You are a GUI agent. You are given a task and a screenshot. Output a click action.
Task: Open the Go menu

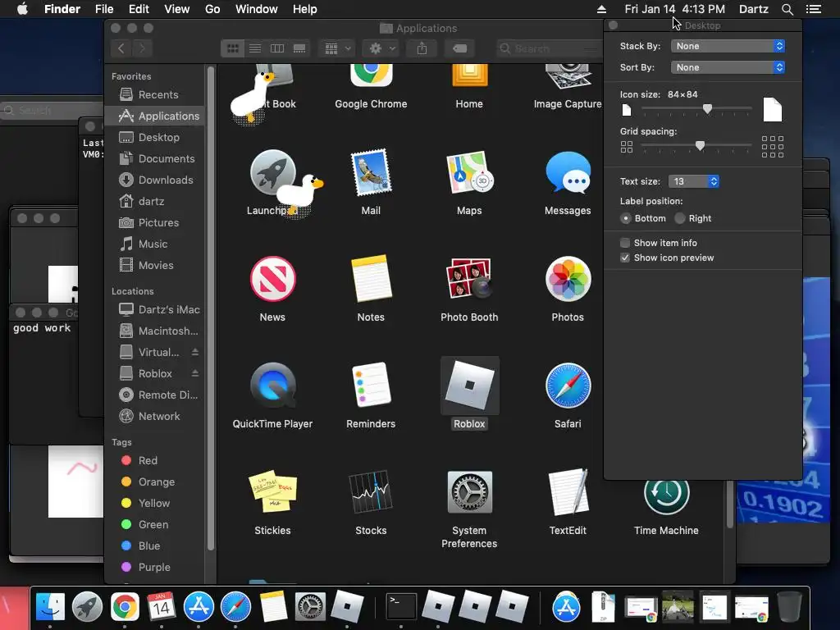[212, 9]
